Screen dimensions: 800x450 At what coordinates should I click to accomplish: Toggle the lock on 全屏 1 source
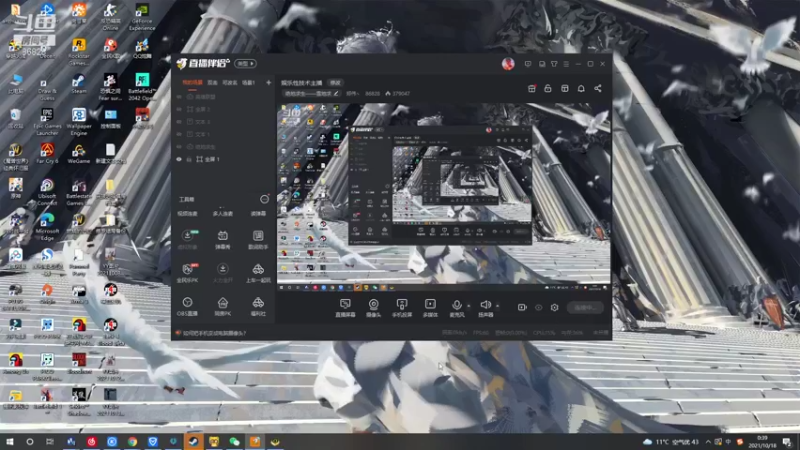pyautogui.click(x=188, y=159)
